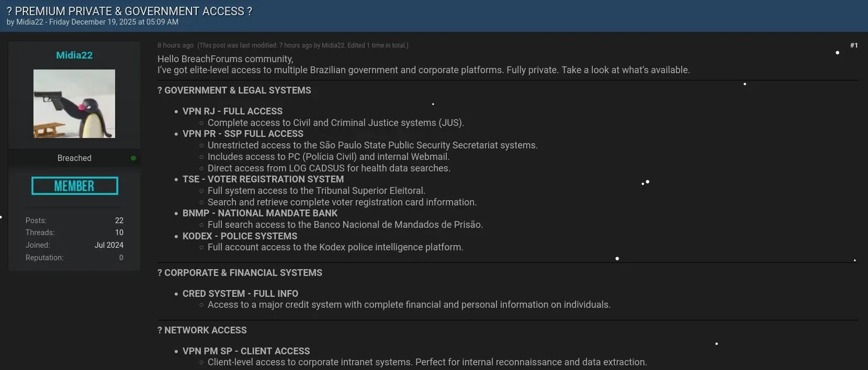The height and width of the screenshot is (370, 868).
Task: Select the 'Breached' status label
Action: coord(74,158)
